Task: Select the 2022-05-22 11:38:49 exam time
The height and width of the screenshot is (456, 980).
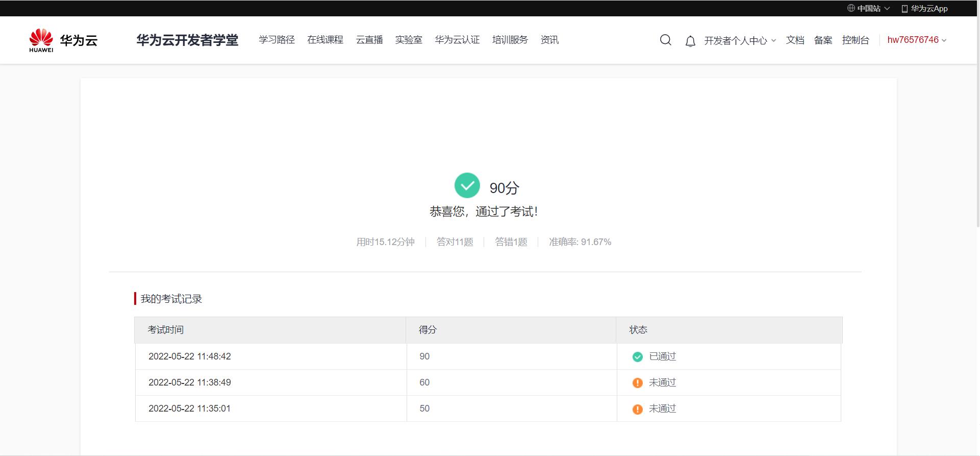Action: coord(190,382)
